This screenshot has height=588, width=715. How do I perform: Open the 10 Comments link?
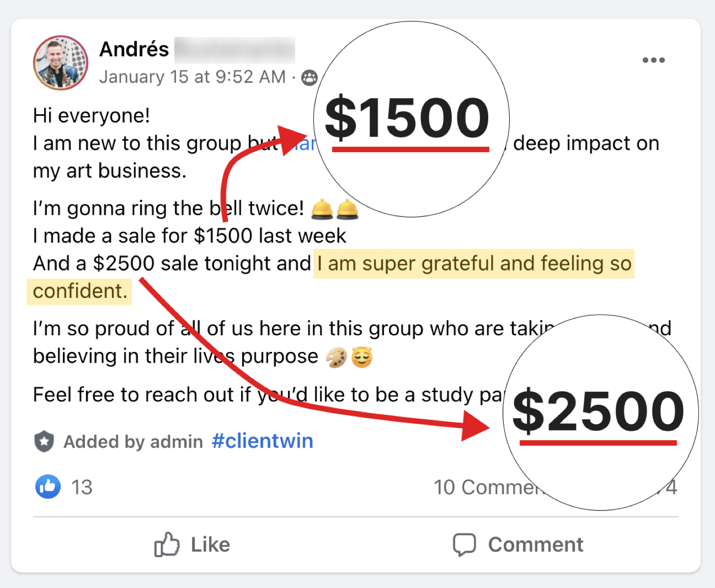coord(486,487)
